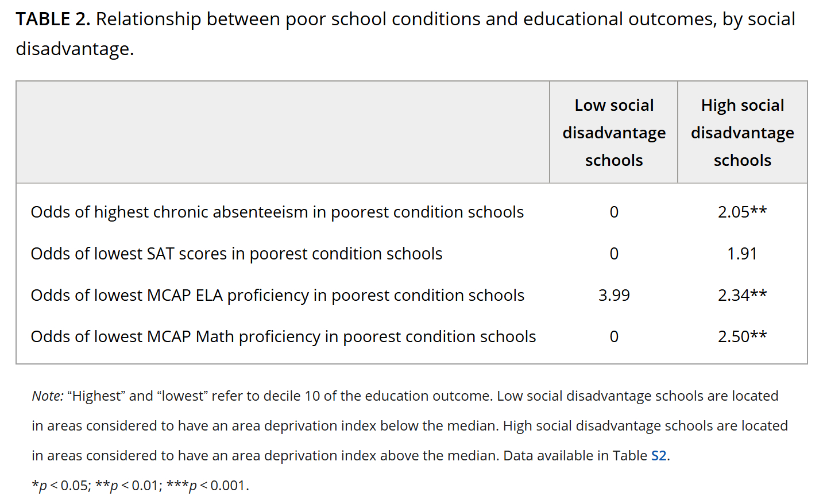Image resolution: width=827 pixels, height=504 pixels.
Task: Click the p-value significance footnote
Action: (140, 486)
